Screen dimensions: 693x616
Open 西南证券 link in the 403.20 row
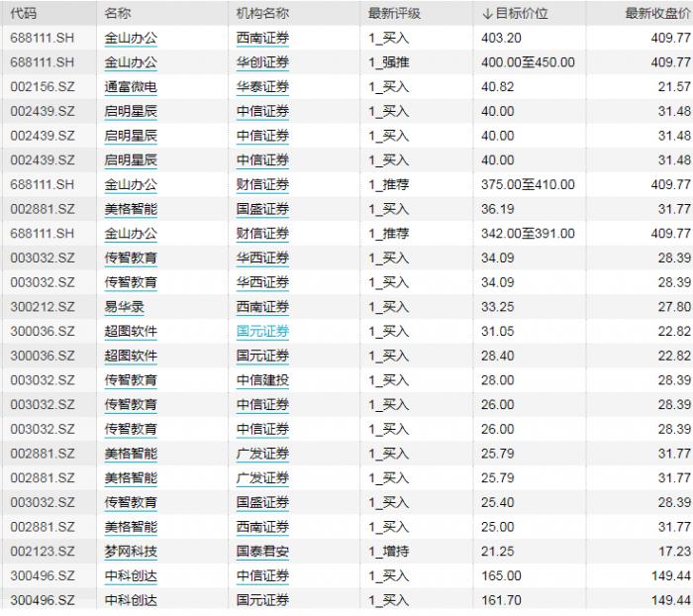coord(262,38)
